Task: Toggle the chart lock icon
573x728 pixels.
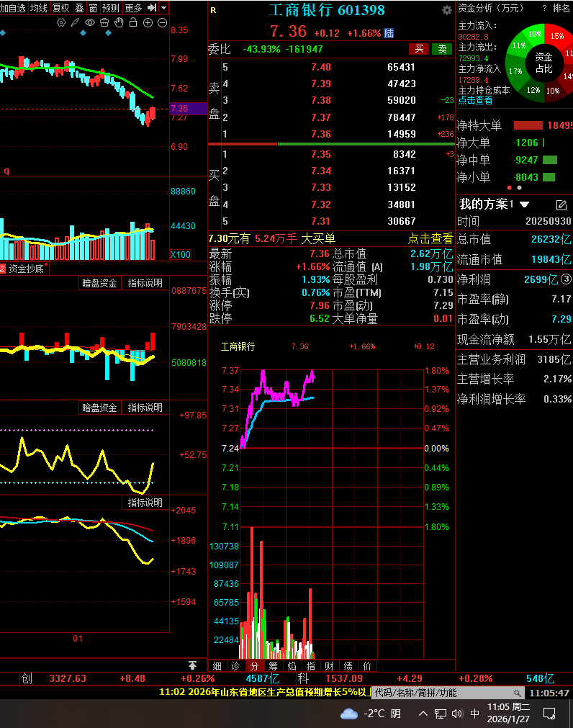Action: click(x=133, y=22)
